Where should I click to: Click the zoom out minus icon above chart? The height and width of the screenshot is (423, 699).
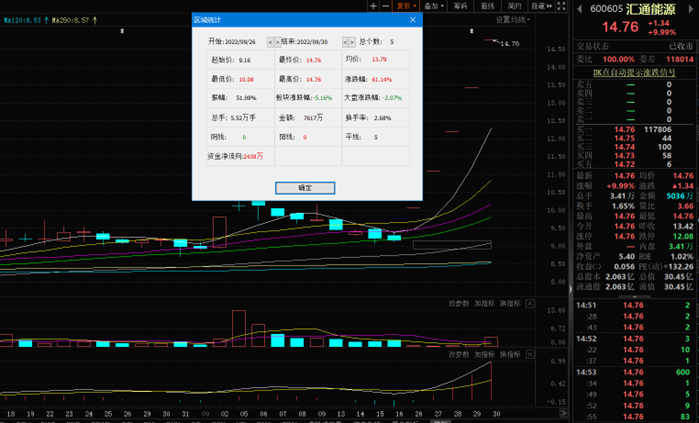[x=386, y=6]
